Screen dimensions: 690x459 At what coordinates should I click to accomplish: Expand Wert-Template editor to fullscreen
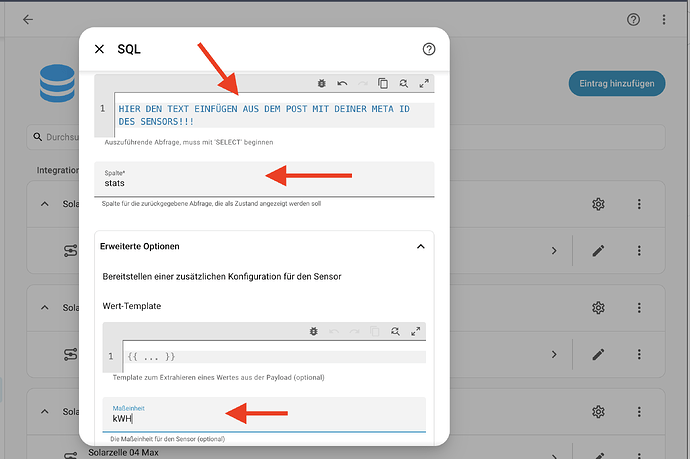tap(415, 331)
